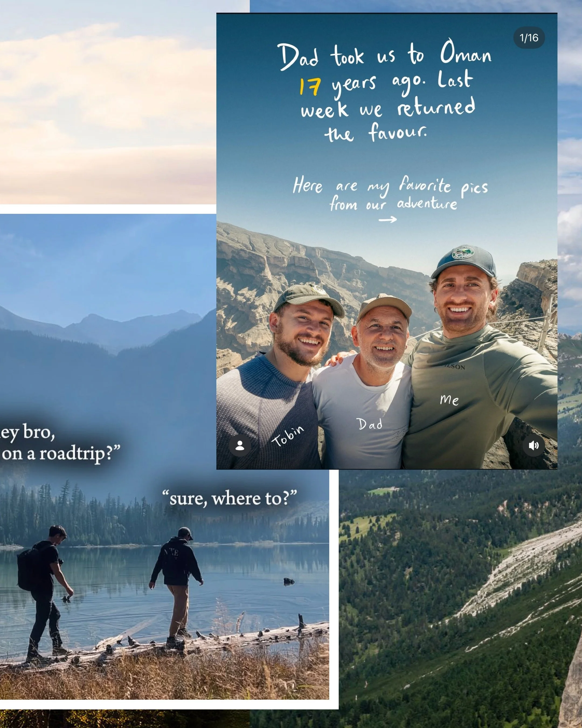Click the "Dad took us to Oman" headline
The width and height of the screenshot is (582, 728).
coord(384,55)
